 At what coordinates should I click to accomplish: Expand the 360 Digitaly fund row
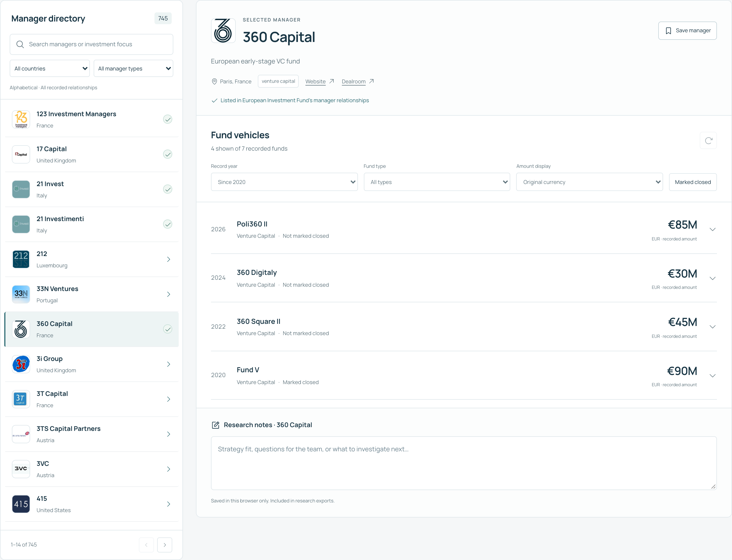coord(712,278)
